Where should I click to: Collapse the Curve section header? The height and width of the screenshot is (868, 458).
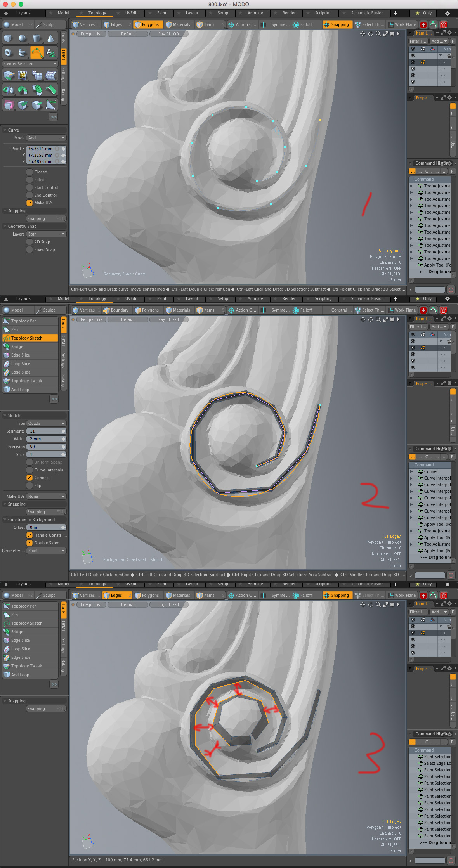pos(34,130)
